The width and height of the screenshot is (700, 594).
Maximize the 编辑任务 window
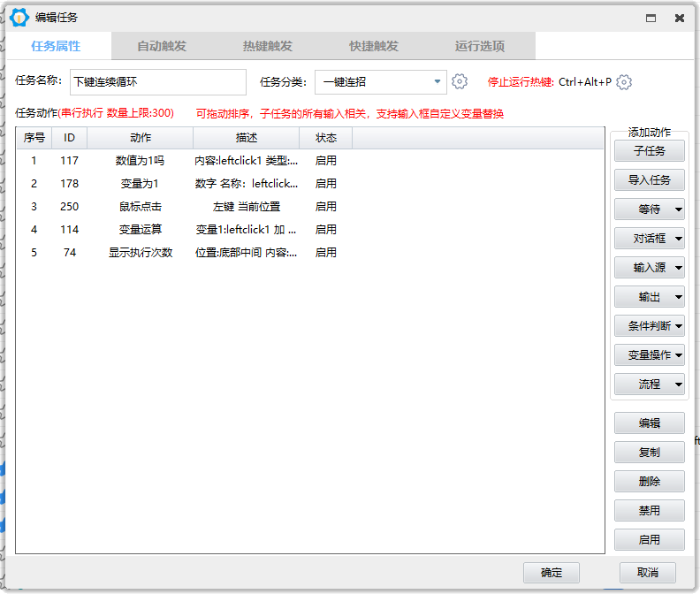(x=651, y=18)
